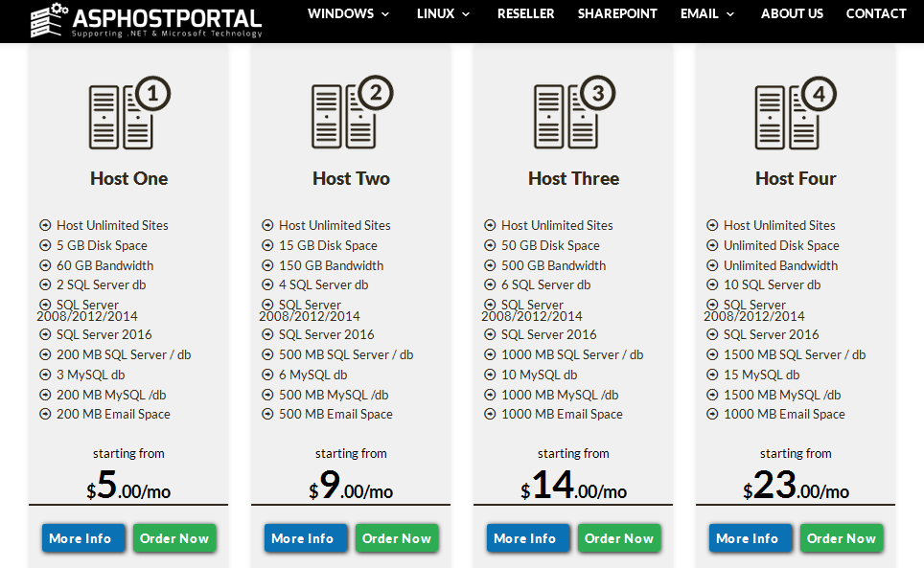Click bullet icon beside 6 MySQL db
The image size is (924, 568).
(x=267, y=375)
